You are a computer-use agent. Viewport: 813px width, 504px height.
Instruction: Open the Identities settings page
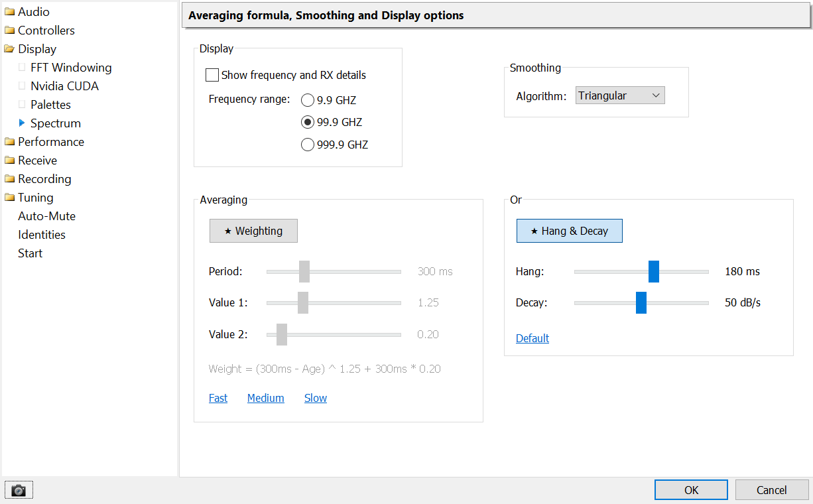(x=42, y=235)
